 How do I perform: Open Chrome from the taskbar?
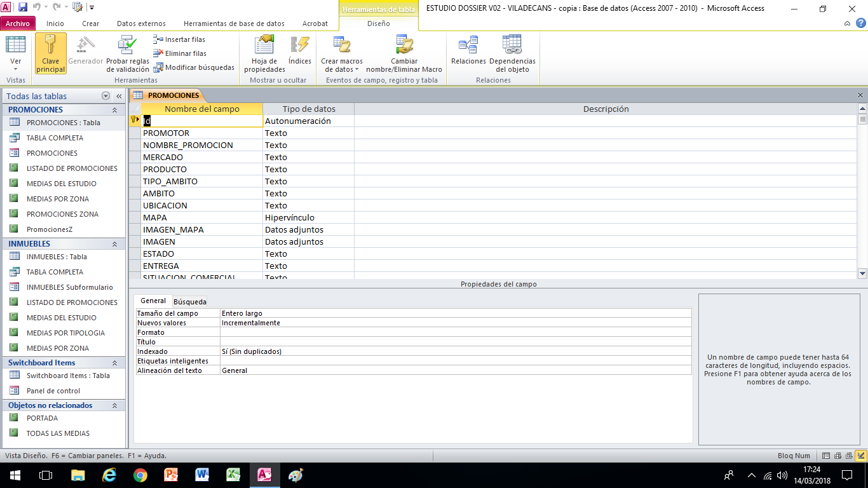pyautogui.click(x=140, y=475)
